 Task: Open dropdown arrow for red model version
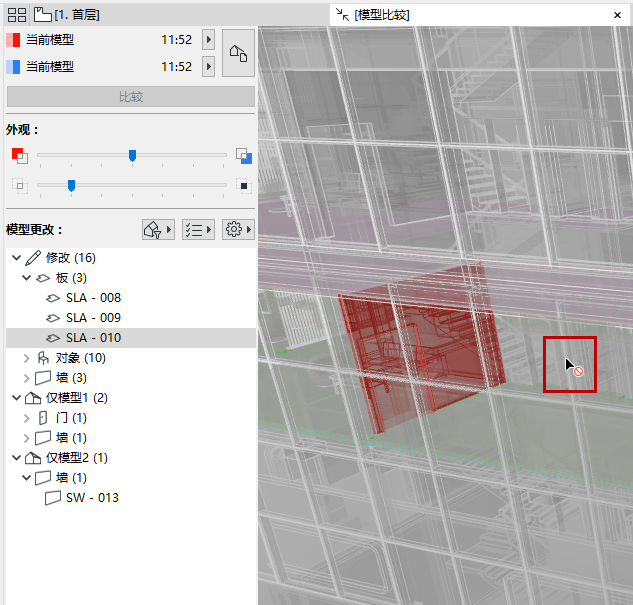(x=208, y=40)
